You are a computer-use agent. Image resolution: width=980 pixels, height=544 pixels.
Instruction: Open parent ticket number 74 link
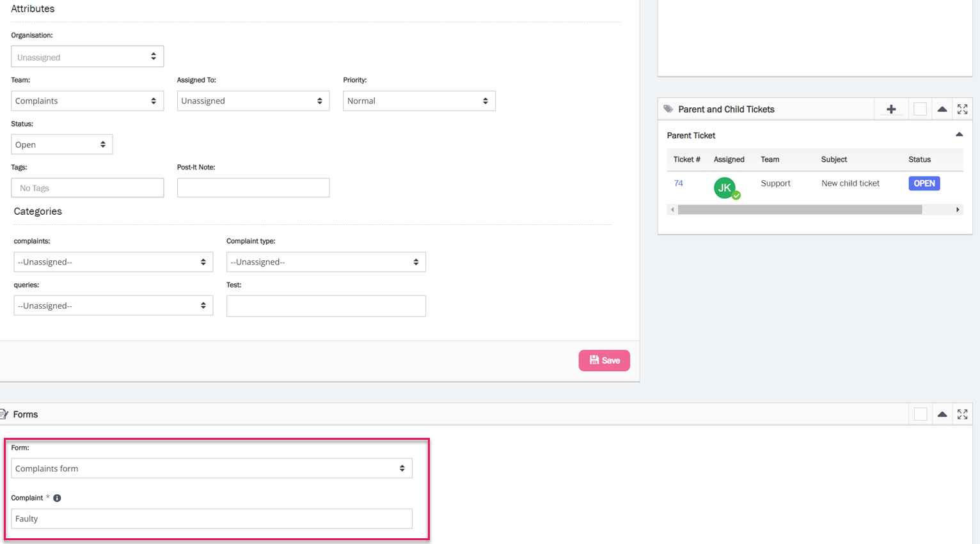[678, 183]
